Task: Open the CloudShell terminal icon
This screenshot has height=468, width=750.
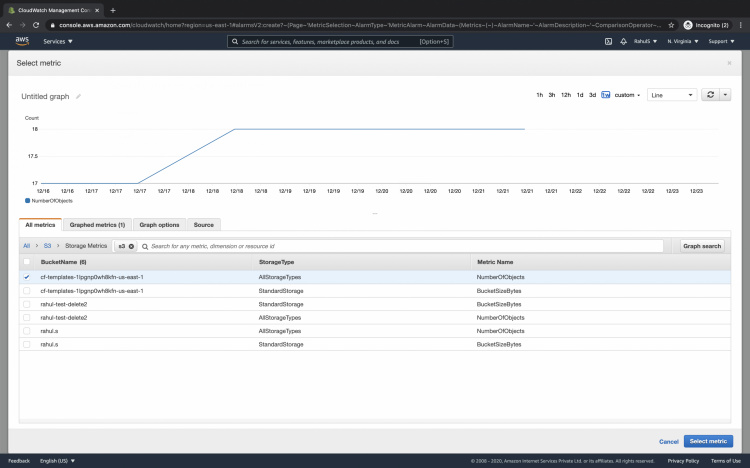Action: (608, 42)
